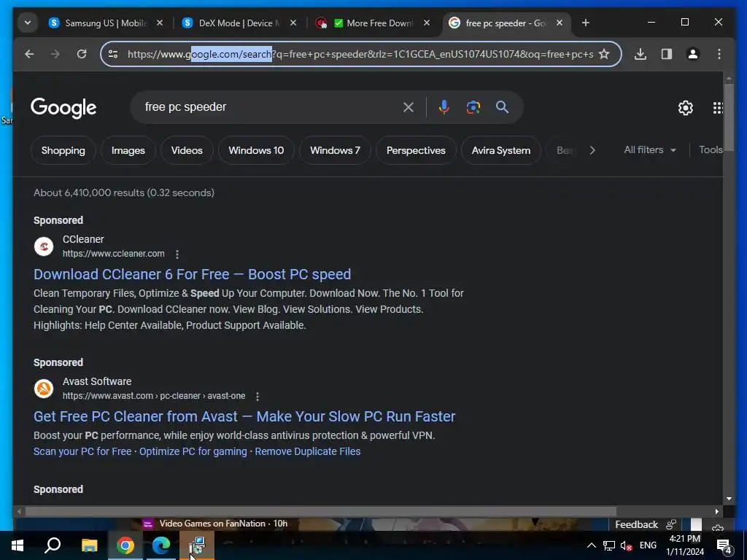Click Scan your PC for Free sitelink
The image size is (747, 560).
pos(82,451)
